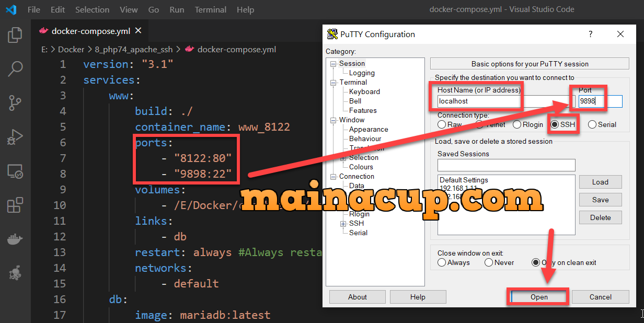Click the Delete session button
The height and width of the screenshot is (323, 644).
coord(600,217)
